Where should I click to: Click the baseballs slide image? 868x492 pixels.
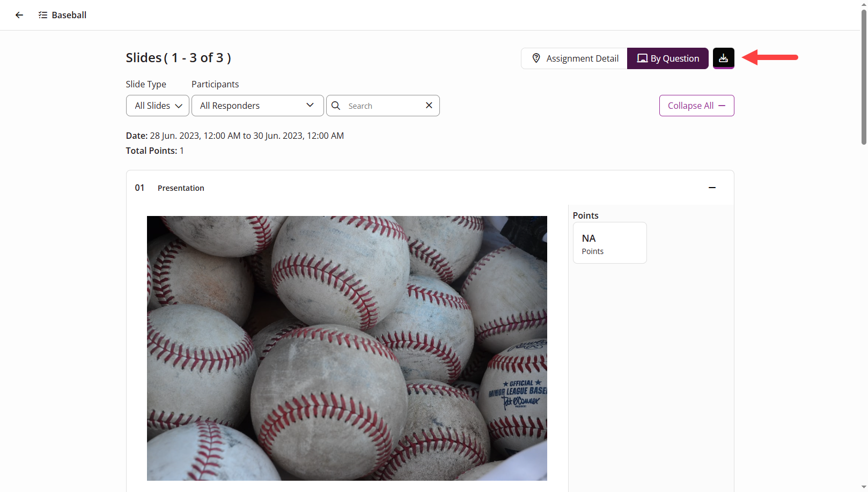coord(347,348)
